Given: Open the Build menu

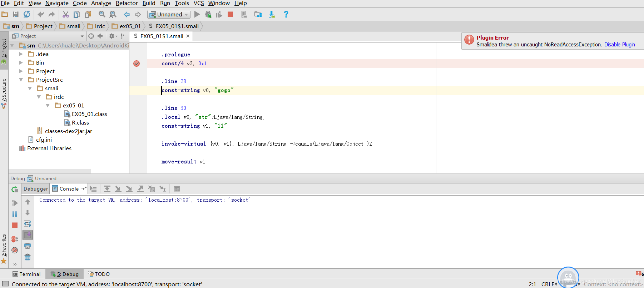Looking at the screenshot, I should 149,3.
